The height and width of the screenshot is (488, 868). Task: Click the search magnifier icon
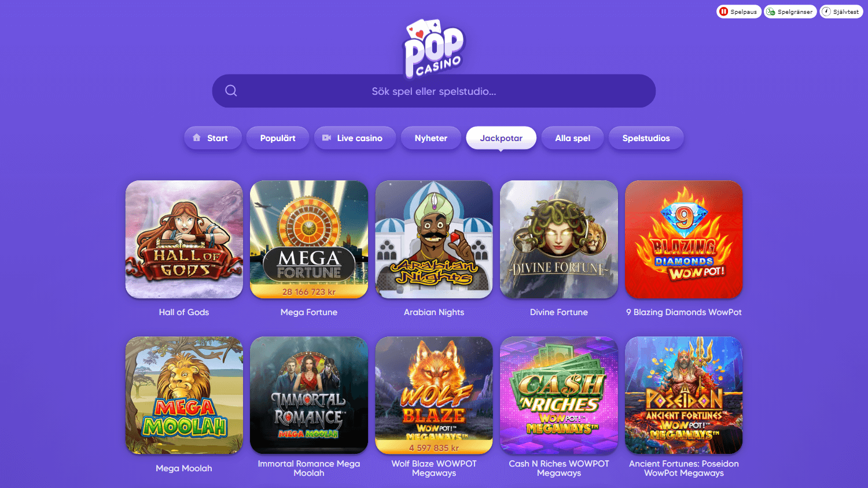(x=231, y=91)
